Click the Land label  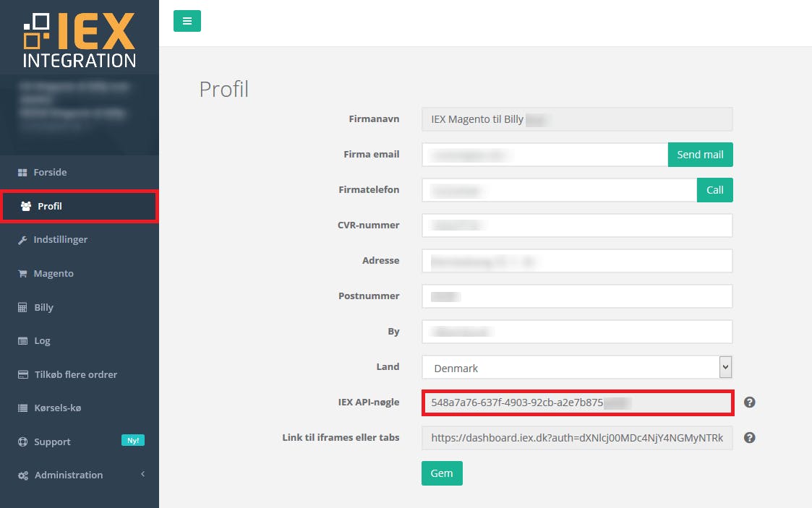click(388, 367)
